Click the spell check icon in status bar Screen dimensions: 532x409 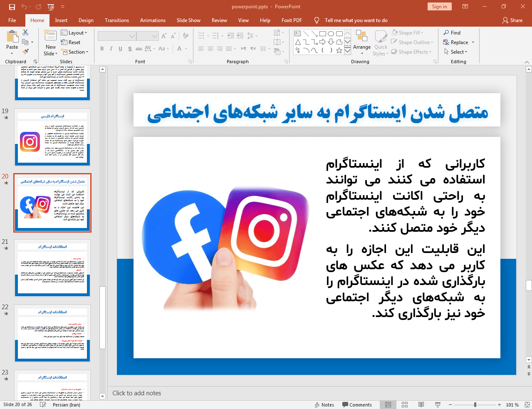click(x=42, y=404)
